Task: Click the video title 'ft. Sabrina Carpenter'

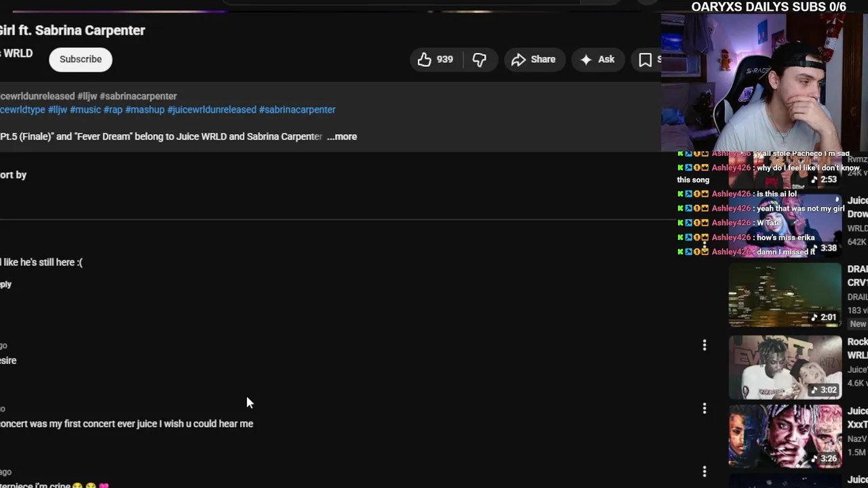Action: (81, 30)
